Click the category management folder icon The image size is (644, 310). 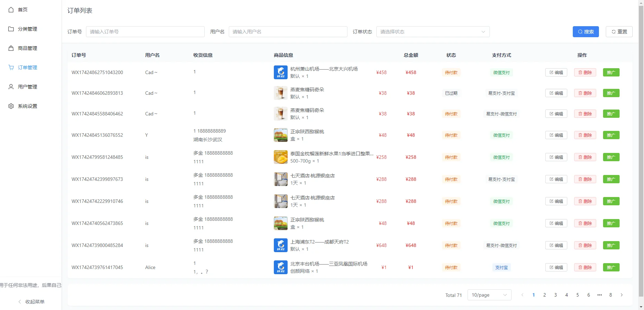click(11, 29)
